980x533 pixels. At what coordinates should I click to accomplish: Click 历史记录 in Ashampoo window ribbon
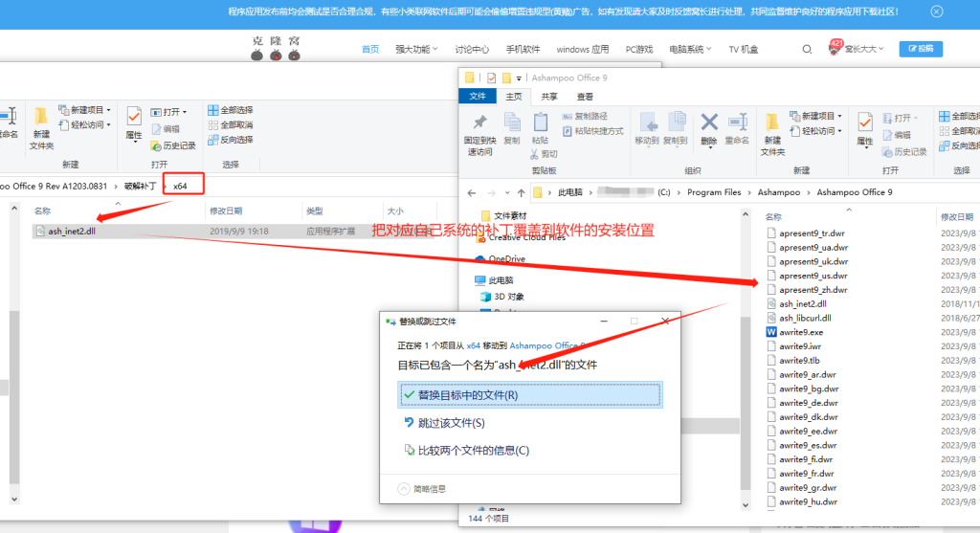(904, 152)
